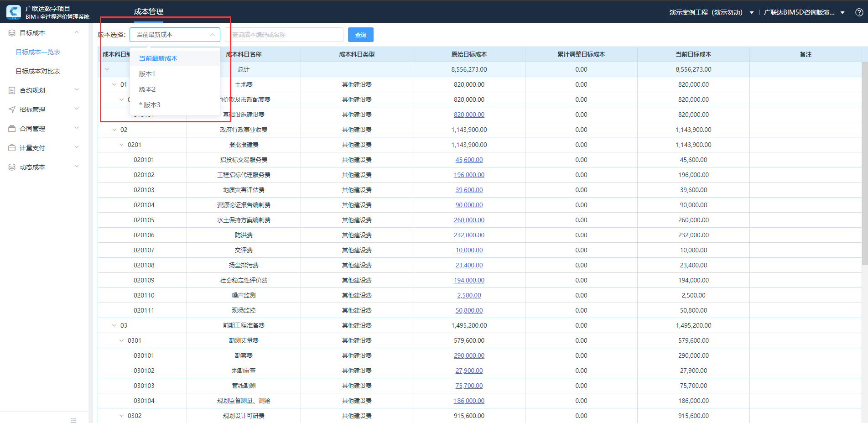Image resolution: width=868 pixels, height=423 pixels.
Task: Select * 版本3 from the version list
Action: [x=175, y=105]
